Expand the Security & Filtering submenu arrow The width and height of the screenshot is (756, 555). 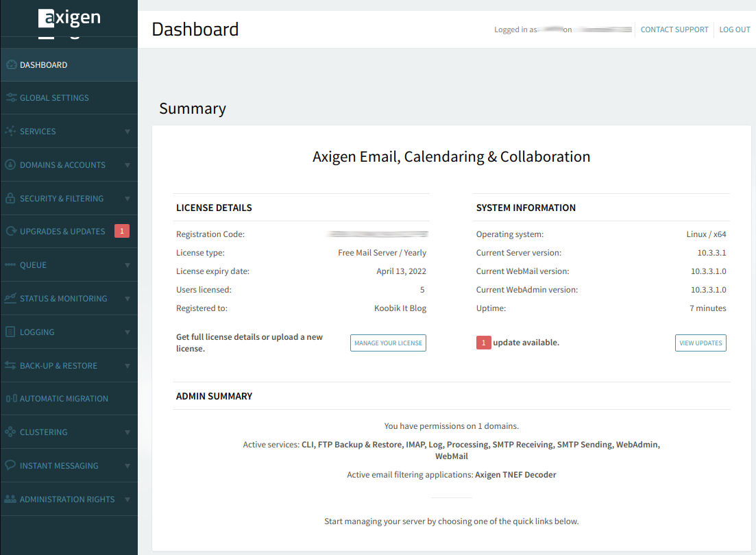point(127,199)
